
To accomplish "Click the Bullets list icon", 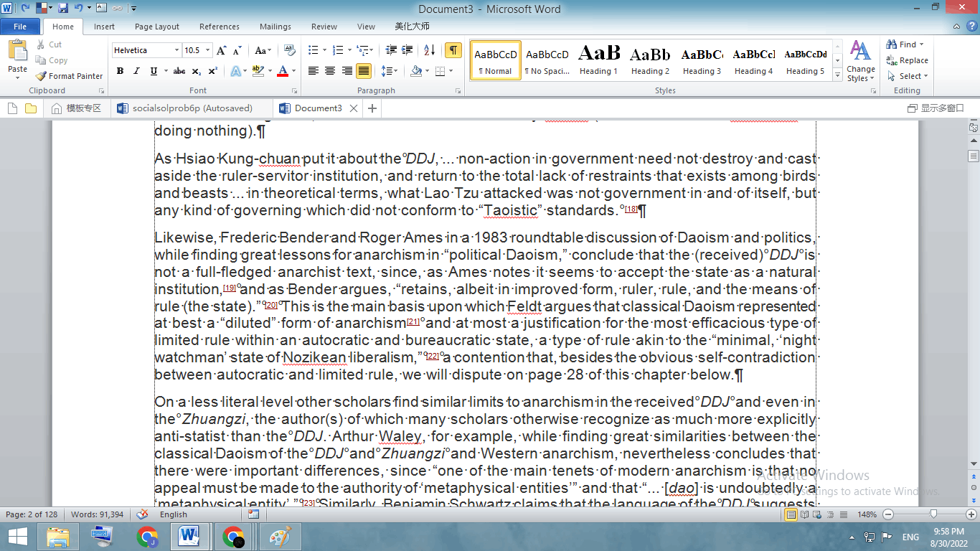I will (313, 50).
